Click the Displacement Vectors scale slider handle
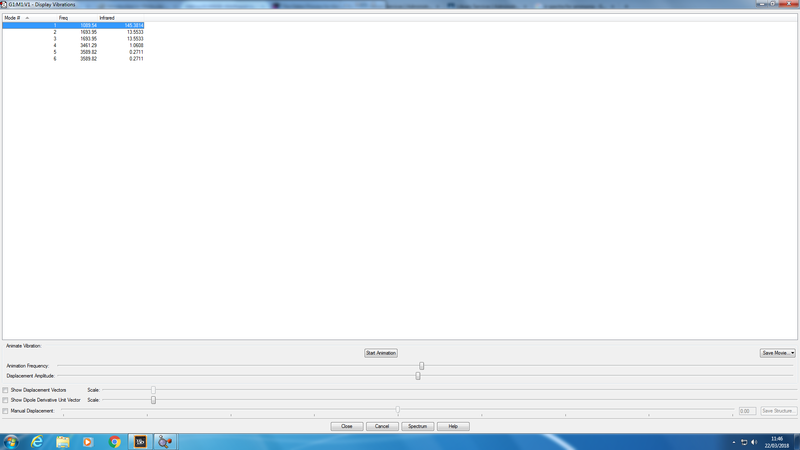 (x=153, y=390)
